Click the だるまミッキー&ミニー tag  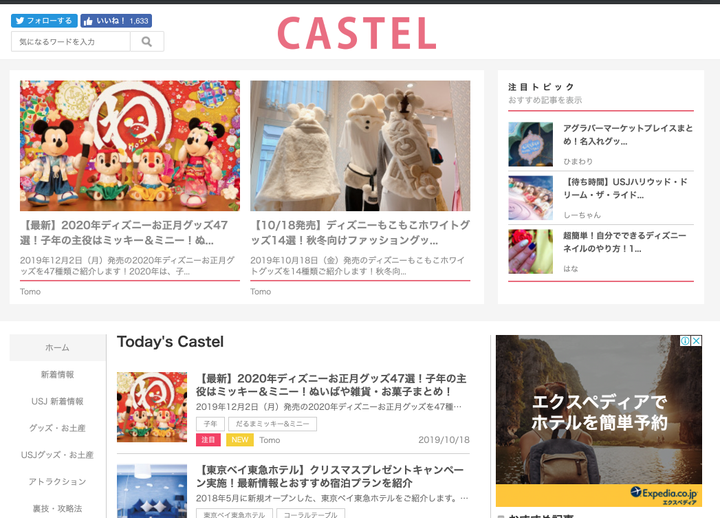(x=272, y=424)
